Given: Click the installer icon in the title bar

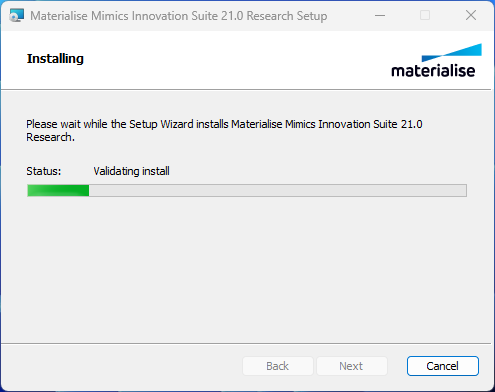Looking at the screenshot, I should click(16, 15).
